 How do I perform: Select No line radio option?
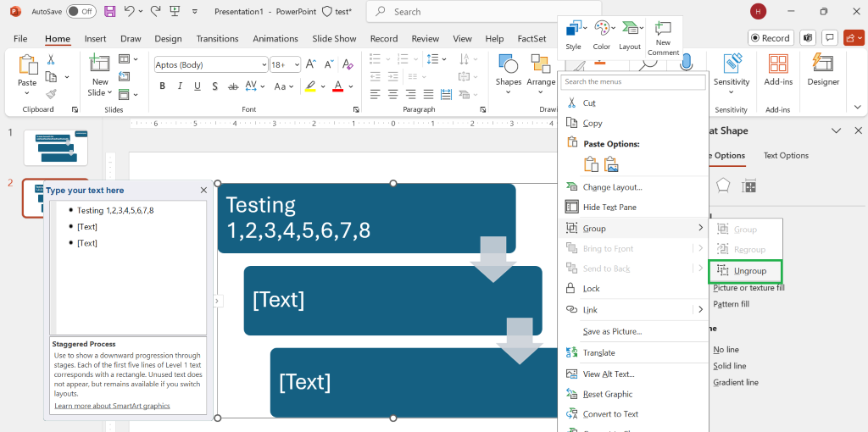(726, 350)
